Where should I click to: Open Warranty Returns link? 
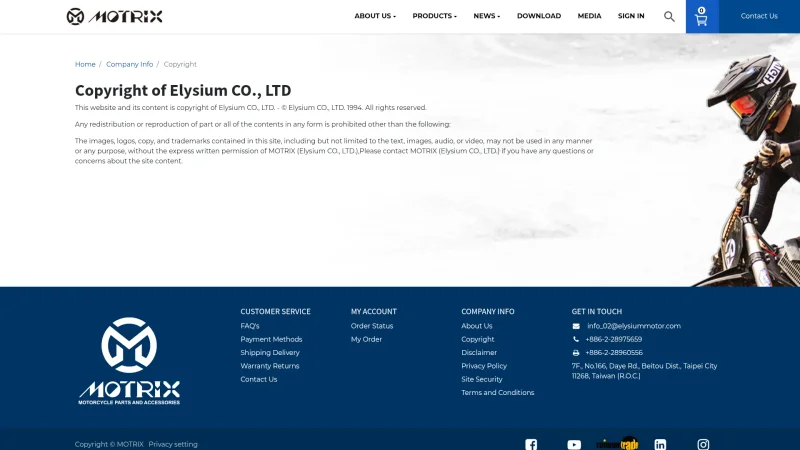(270, 366)
